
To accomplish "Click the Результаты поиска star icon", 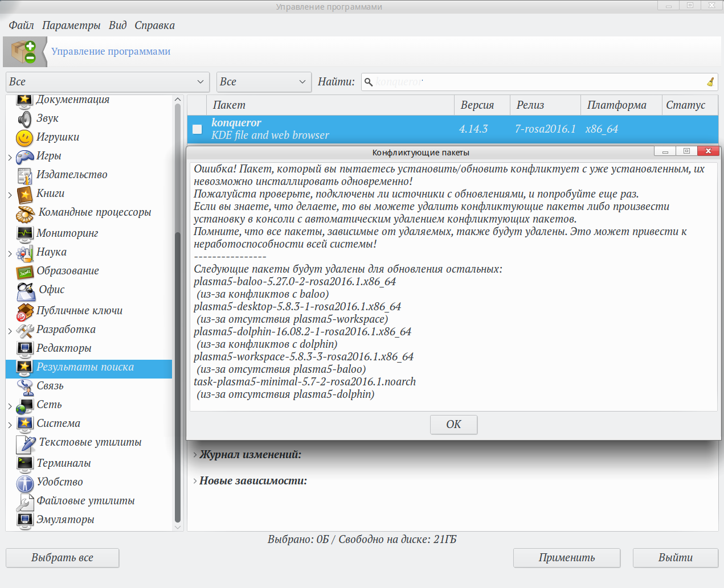I will [x=24, y=367].
